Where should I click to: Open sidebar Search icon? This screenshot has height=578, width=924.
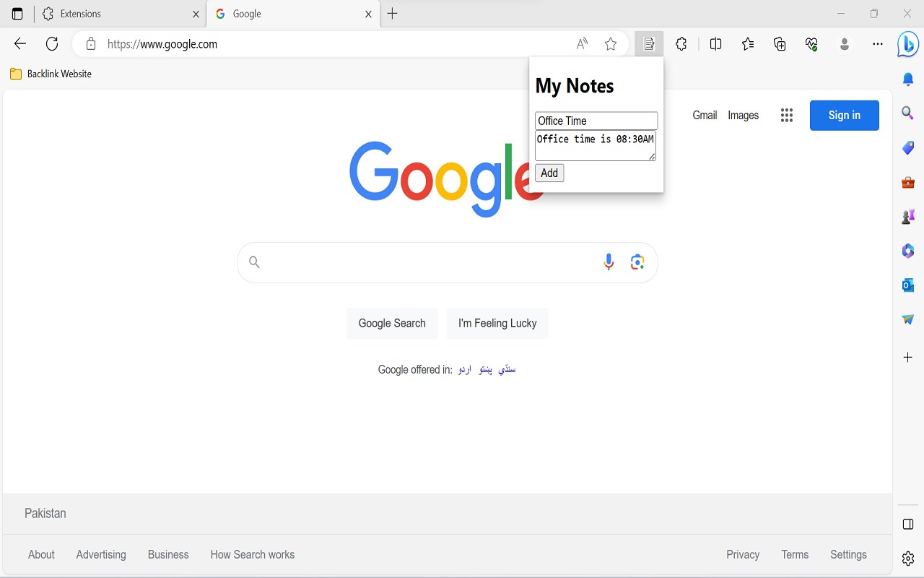[908, 113]
